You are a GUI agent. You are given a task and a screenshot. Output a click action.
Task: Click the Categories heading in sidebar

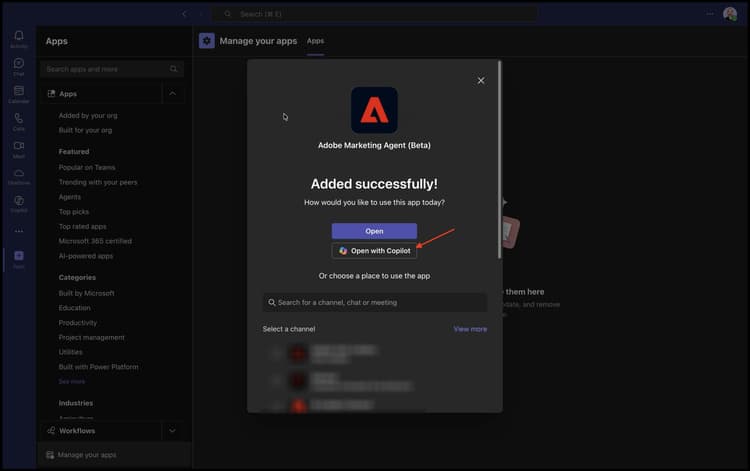coord(77,277)
